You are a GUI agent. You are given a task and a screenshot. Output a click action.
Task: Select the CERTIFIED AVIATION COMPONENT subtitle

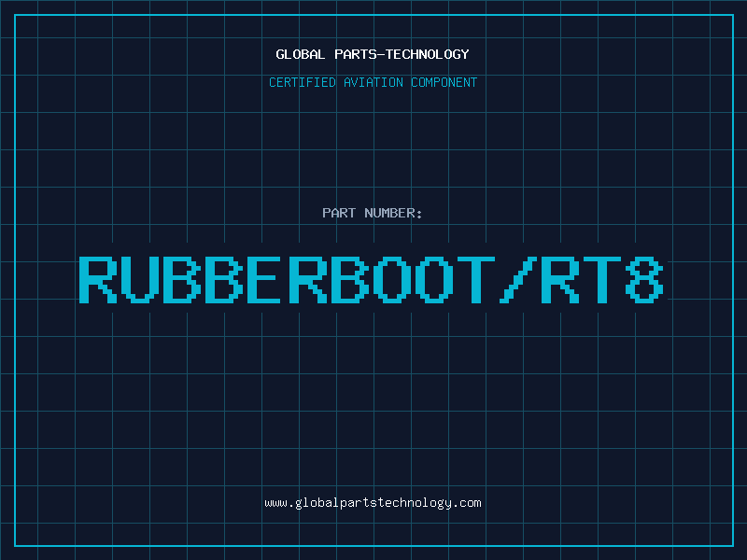(x=373, y=82)
